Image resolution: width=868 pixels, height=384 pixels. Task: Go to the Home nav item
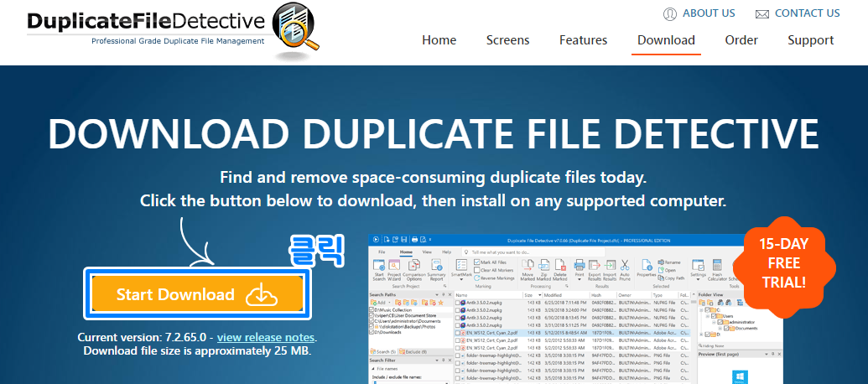coord(439,40)
